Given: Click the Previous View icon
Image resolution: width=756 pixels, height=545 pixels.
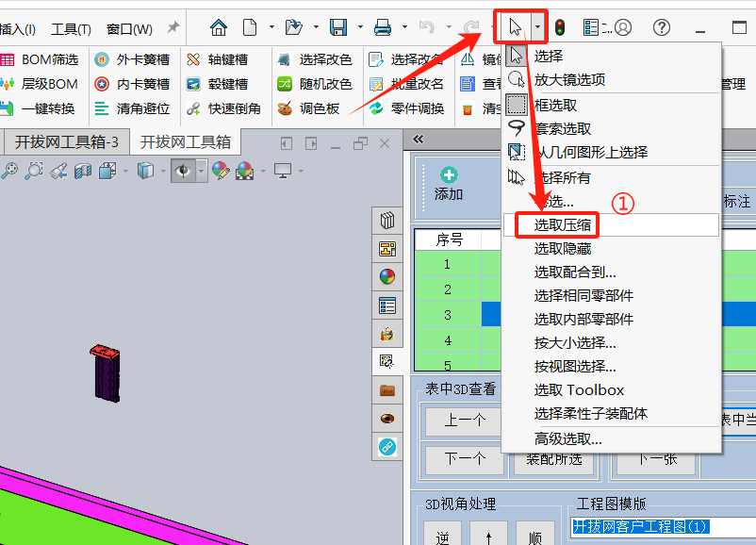Looking at the screenshot, I should click(x=58, y=171).
